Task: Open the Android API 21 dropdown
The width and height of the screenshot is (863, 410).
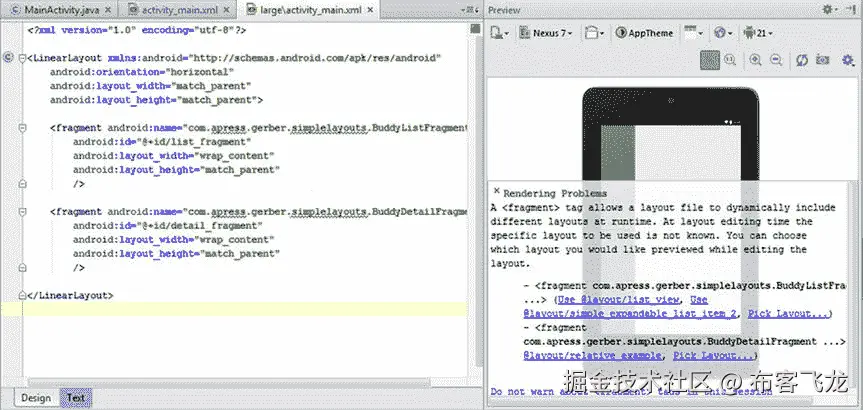Action: tap(758, 33)
